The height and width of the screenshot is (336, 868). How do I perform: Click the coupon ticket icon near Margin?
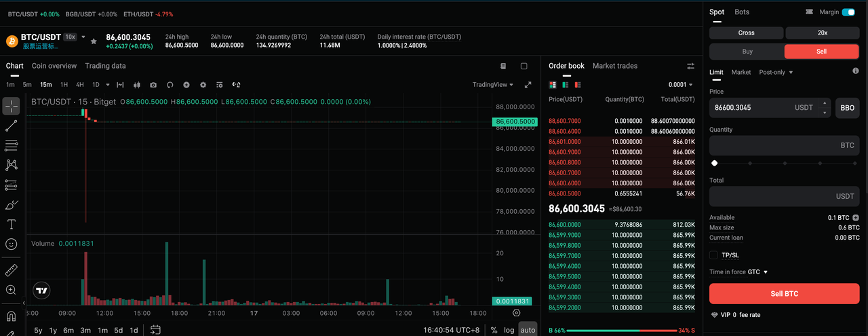809,12
